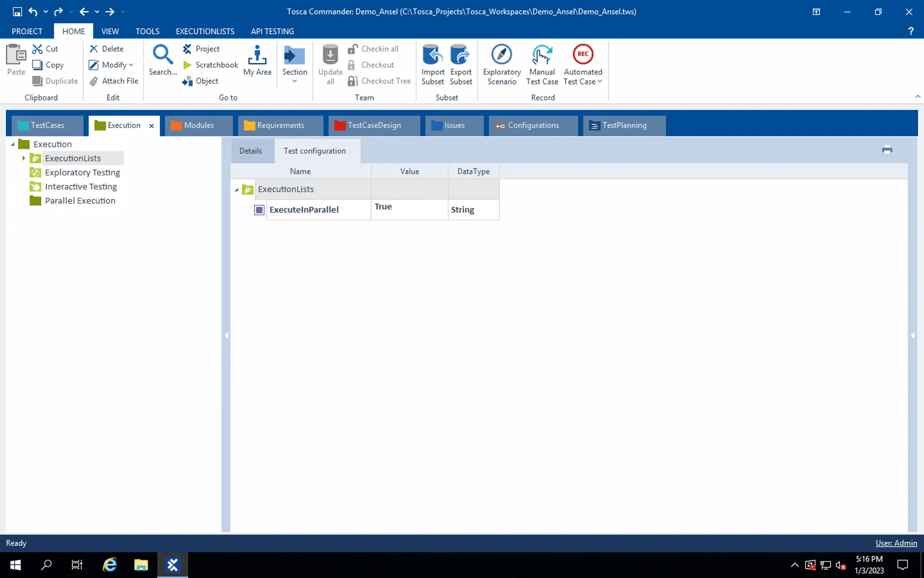Open the Section dropdown

click(294, 81)
